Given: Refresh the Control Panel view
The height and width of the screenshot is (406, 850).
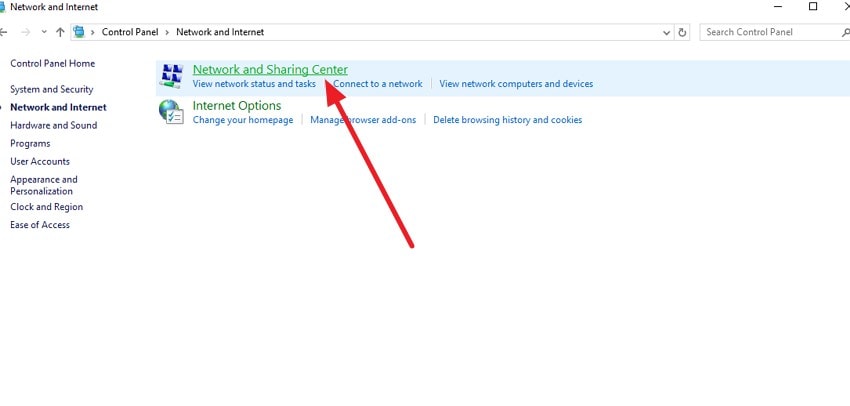Looking at the screenshot, I should pos(682,32).
